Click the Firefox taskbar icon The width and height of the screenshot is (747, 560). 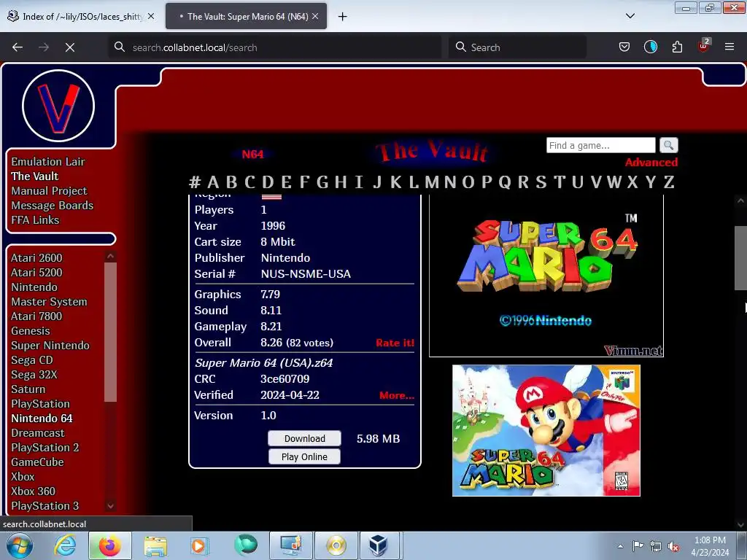tap(110, 545)
